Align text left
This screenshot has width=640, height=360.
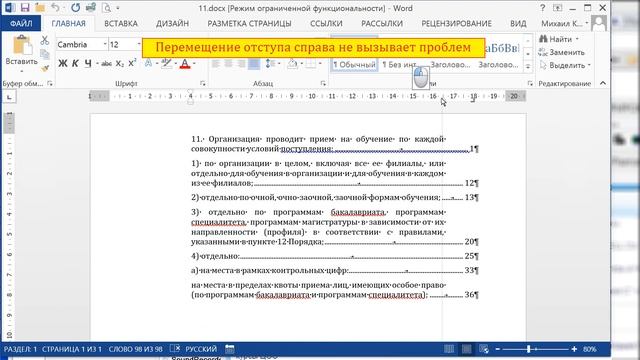coord(216,63)
